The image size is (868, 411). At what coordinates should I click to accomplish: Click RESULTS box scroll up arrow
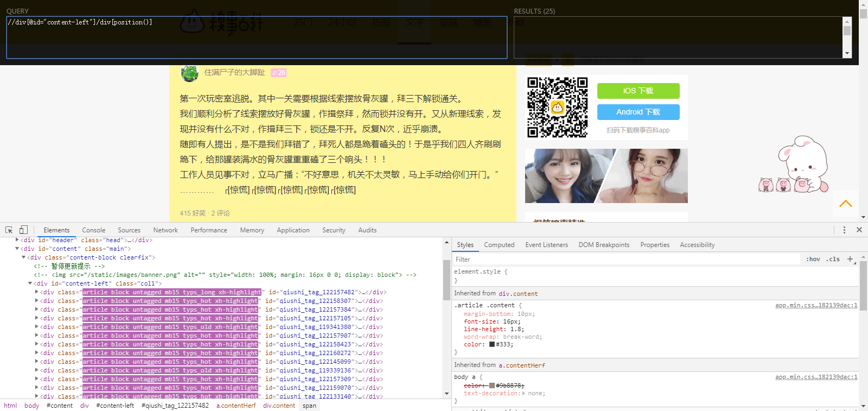[847, 21]
